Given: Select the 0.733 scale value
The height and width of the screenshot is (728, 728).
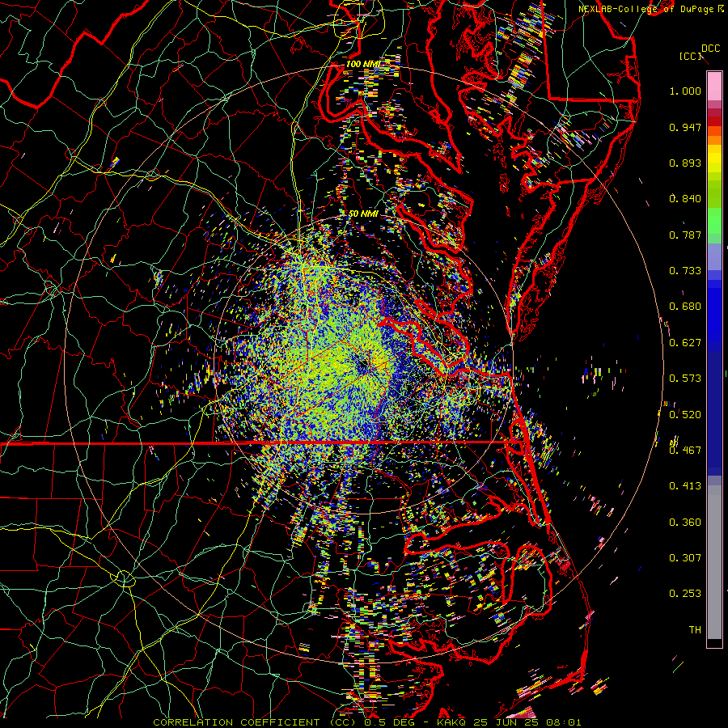Looking at the screenshot, I should [x=685, y=271].
